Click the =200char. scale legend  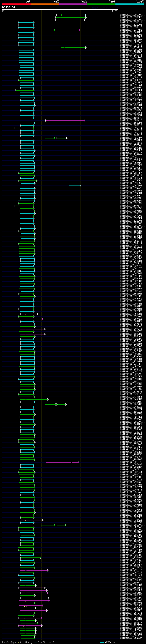109,642
